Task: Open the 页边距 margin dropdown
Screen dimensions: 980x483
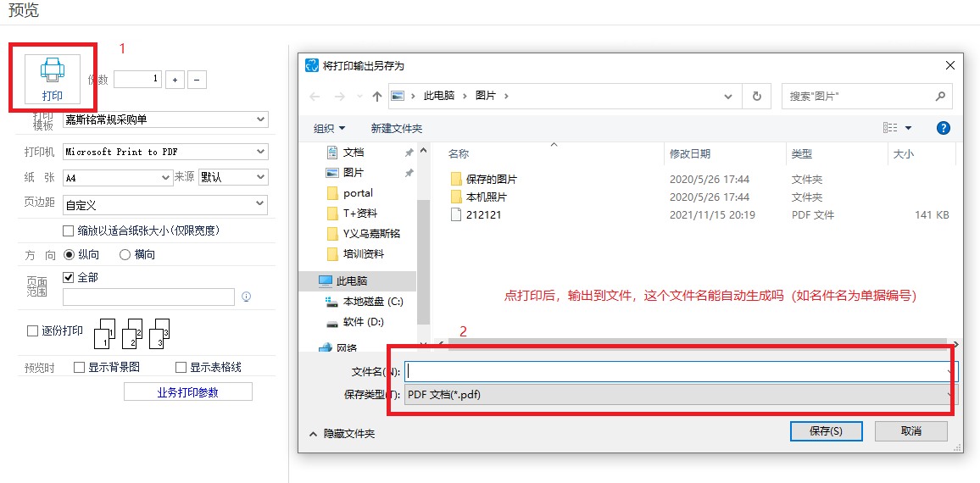Action: [165, 204]
